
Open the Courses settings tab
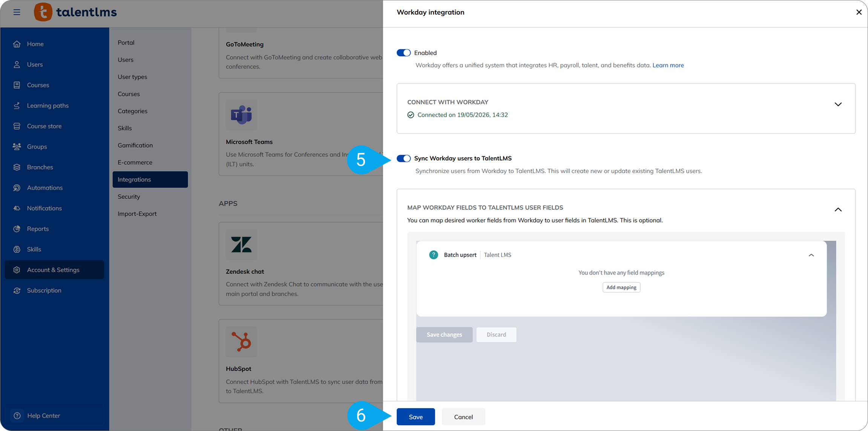(x=129, y=94)
